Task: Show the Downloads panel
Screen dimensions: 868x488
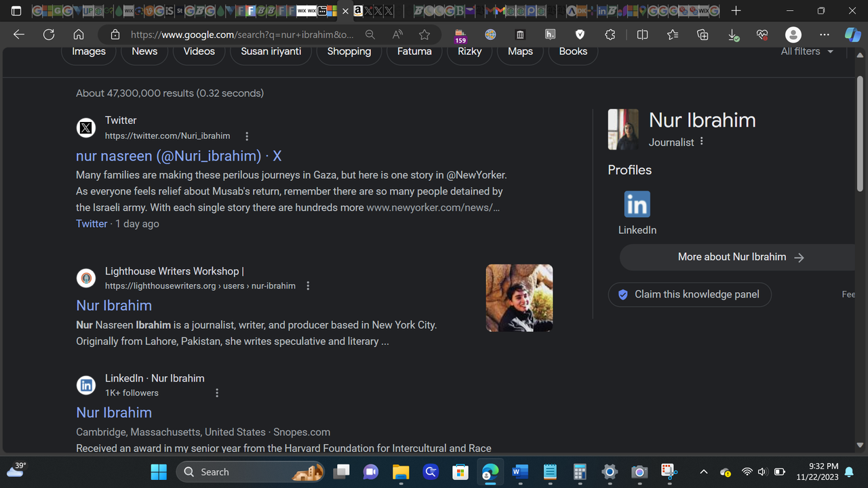Action: [733, 35]
